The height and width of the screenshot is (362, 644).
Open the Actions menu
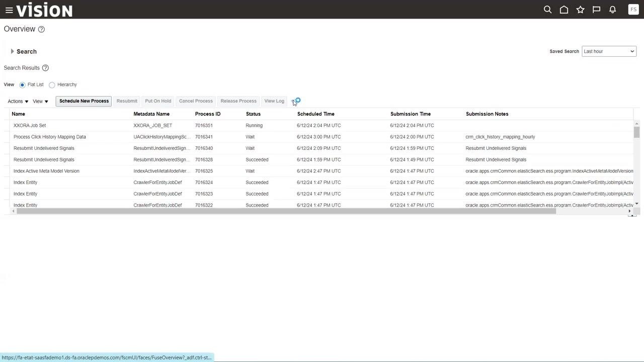click(18, 102)
